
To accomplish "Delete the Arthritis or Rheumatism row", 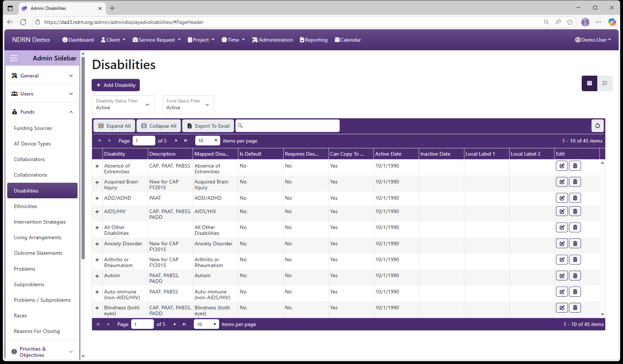I will [575, 259].
